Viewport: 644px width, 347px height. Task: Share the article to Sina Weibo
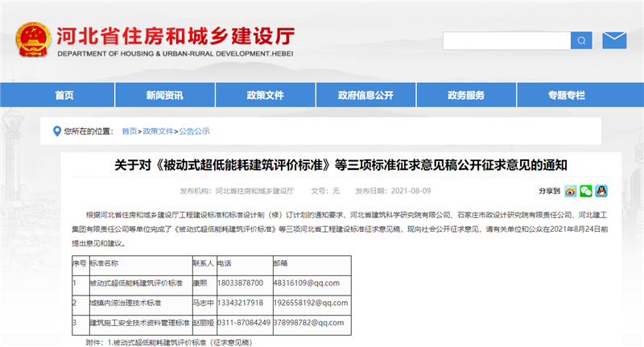click(x=570, y=191)
